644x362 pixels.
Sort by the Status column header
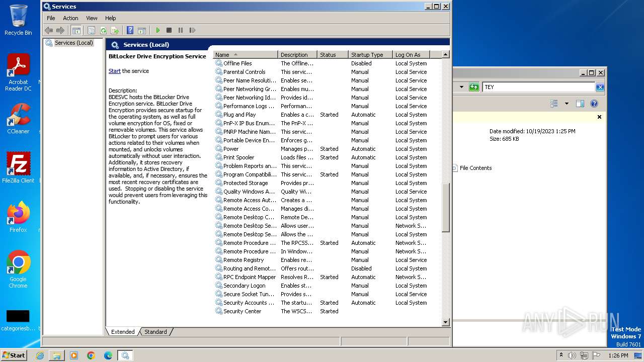pos(333,55)
